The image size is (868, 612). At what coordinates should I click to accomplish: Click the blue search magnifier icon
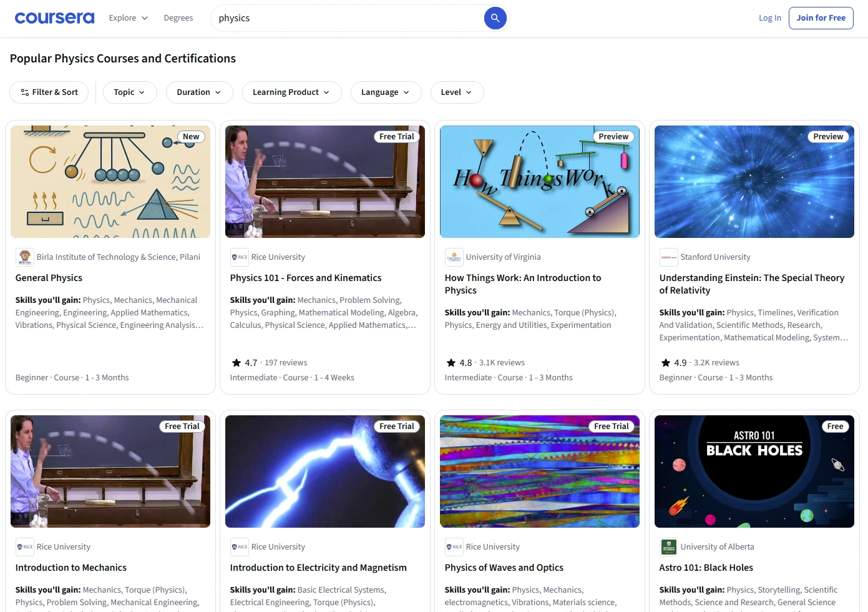pyautogui.click(x=495, y=17)
